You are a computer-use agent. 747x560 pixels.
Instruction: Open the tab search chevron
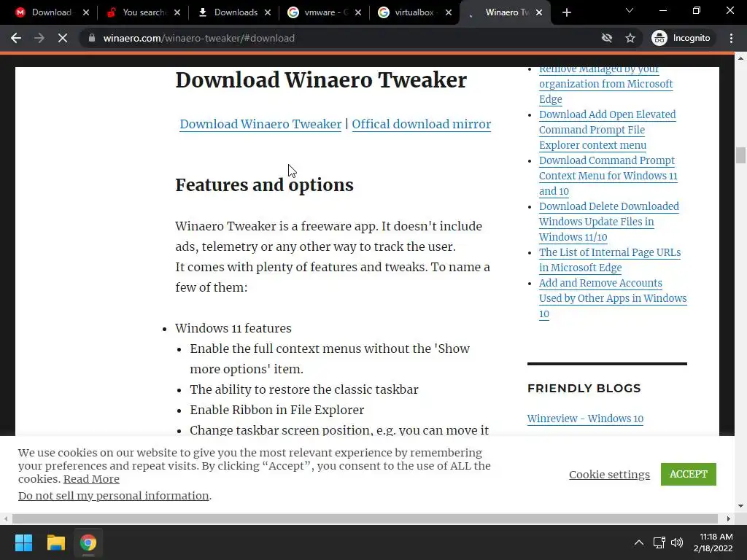click(x=630, y=10)
